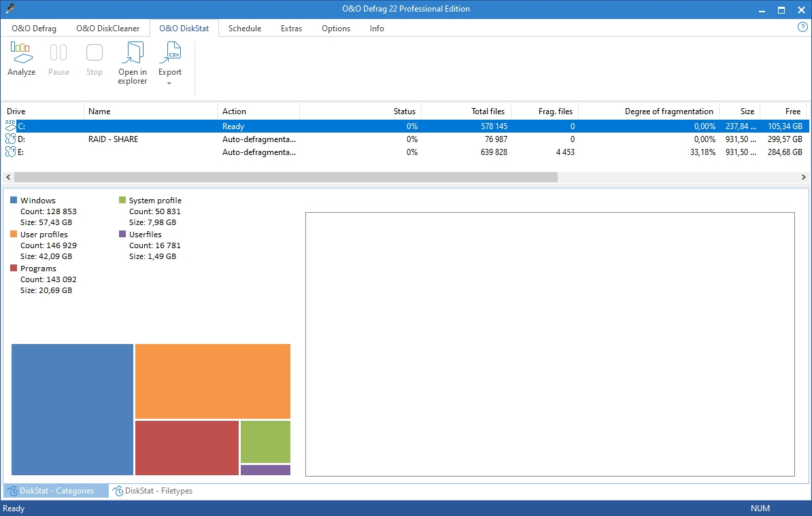Image resolution: width=812 pixels, height=516 pixels.
Task: Click the red Programs treemap block
Action: click(x=187, y=447)
